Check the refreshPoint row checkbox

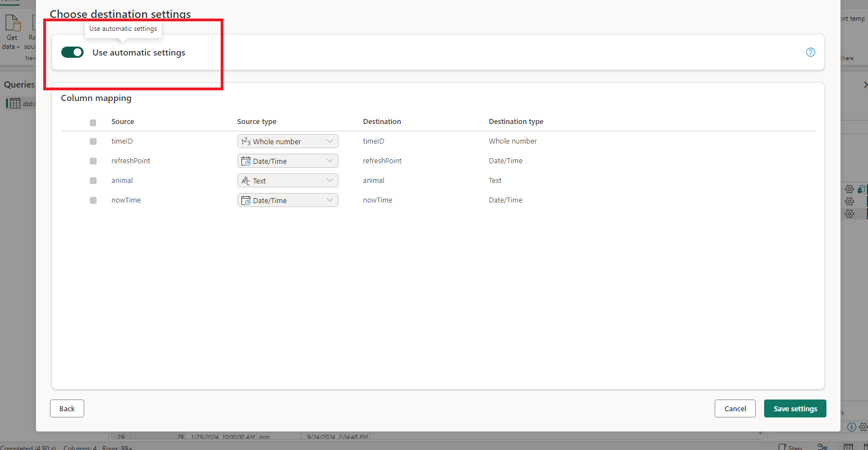pyautogui.click(x=93, y=161)
